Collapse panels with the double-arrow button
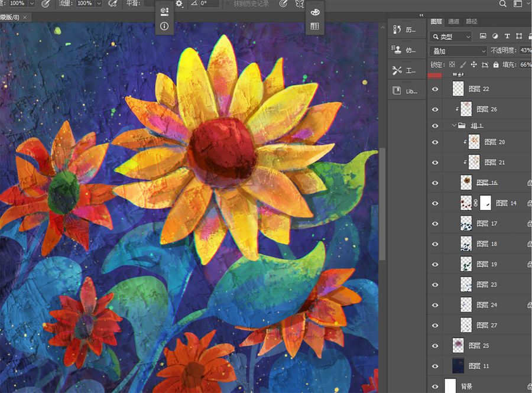Viewport: 532px width, 393px height. click(x=421, y=15)
